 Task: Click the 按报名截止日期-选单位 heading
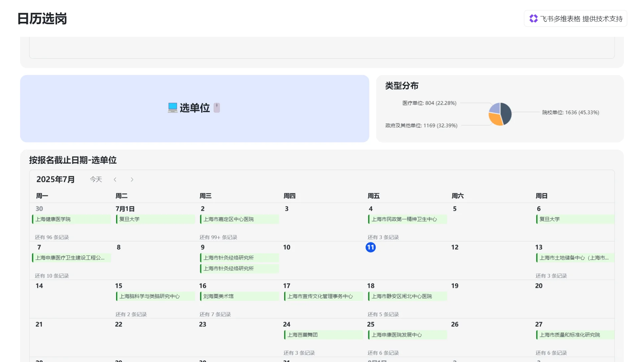click(73, 160)
